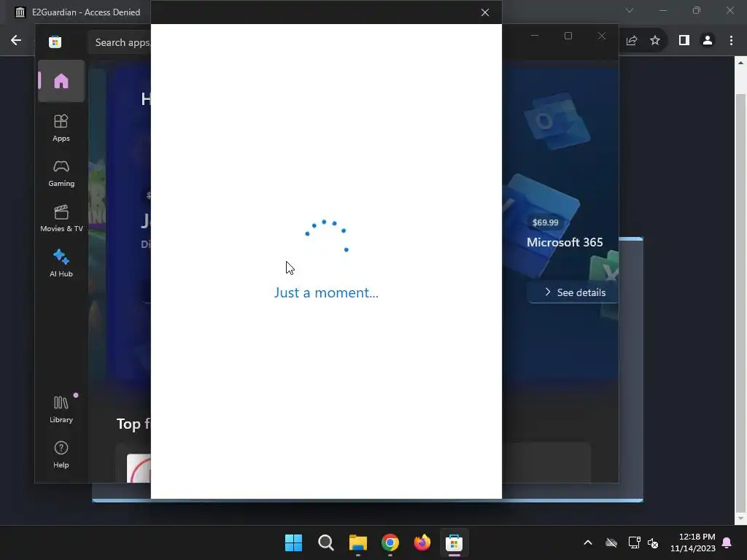The image size is (747, 560).
Task: Click See details for Microsoft 365
Action: point(574,292)
